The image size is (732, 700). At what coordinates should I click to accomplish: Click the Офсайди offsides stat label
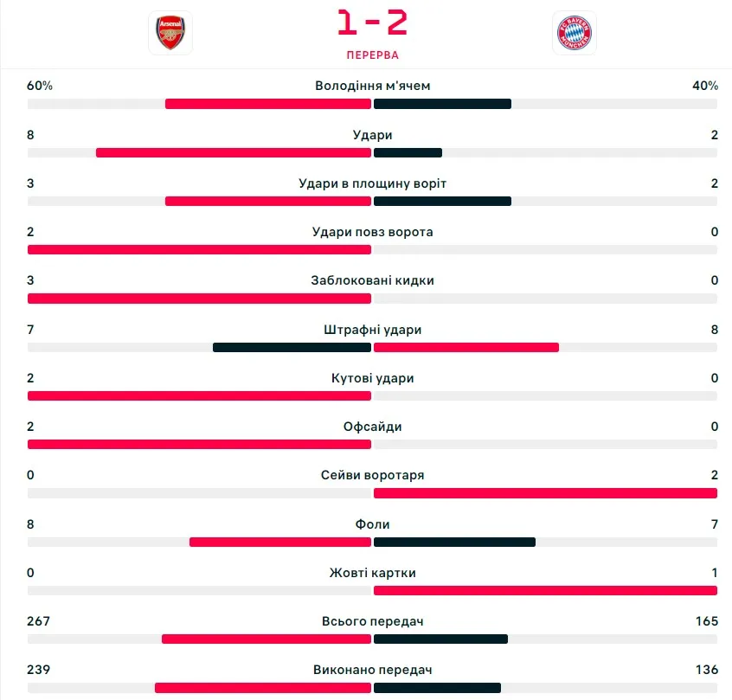click(372, 427)
